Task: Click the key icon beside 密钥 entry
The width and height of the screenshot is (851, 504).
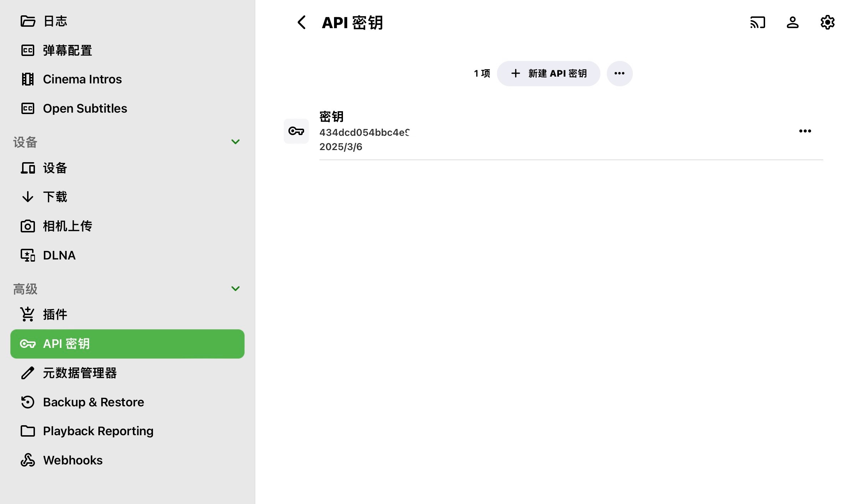Action: coord(296,131)
